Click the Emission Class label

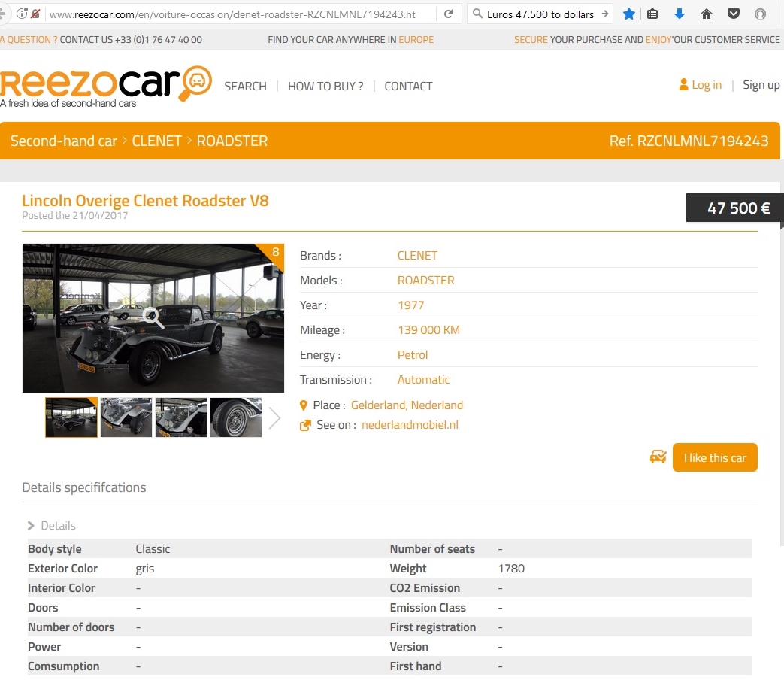[428, 608]
